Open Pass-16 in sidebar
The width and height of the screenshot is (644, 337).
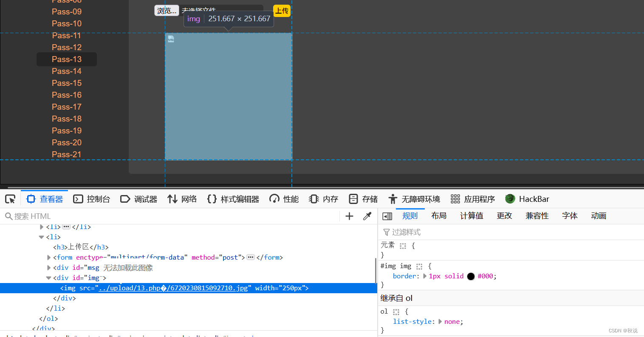[x=67, y=95]
